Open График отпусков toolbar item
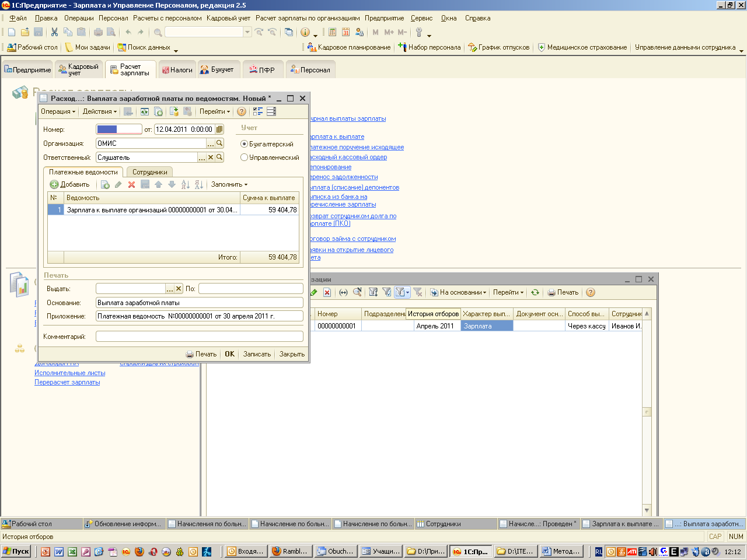747x560 pixels. coord(499,47)
